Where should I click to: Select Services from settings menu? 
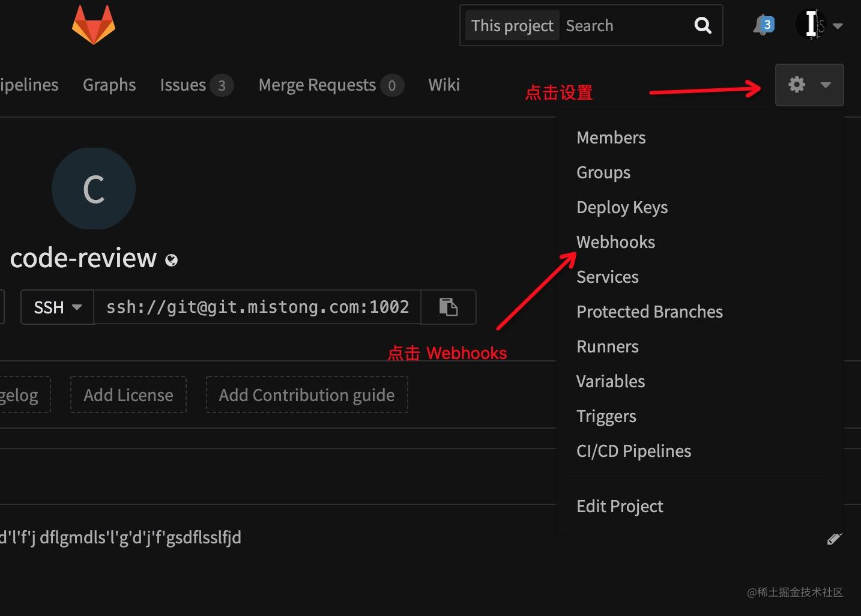click(608, 277)
